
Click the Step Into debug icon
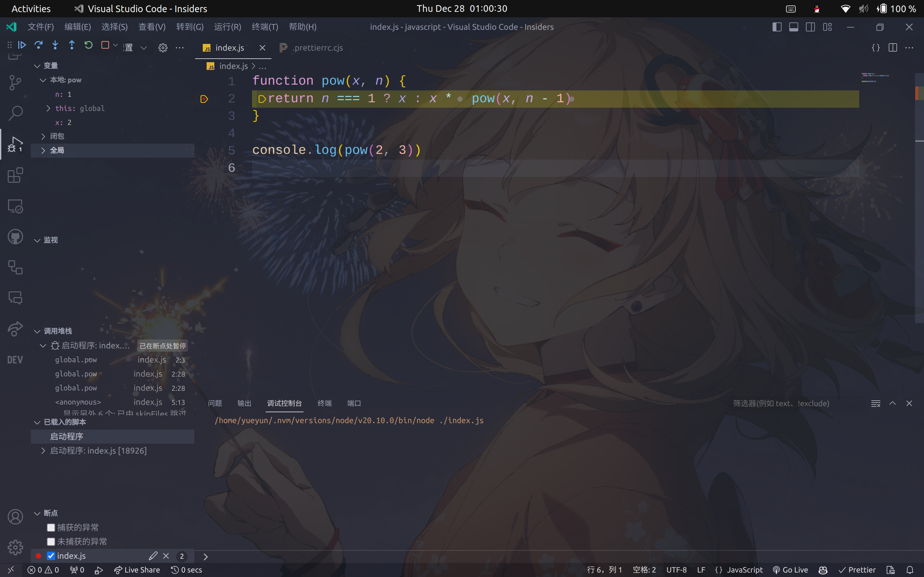coord(55,46)
